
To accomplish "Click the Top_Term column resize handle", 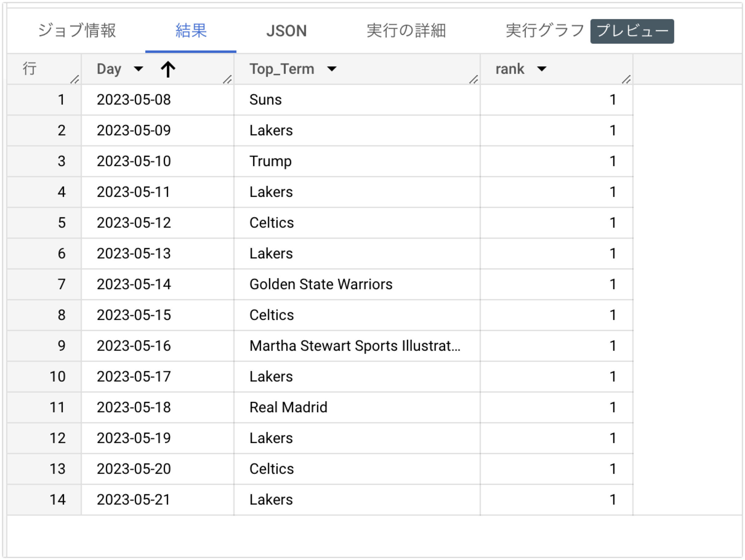I will [x=473, y=79].
